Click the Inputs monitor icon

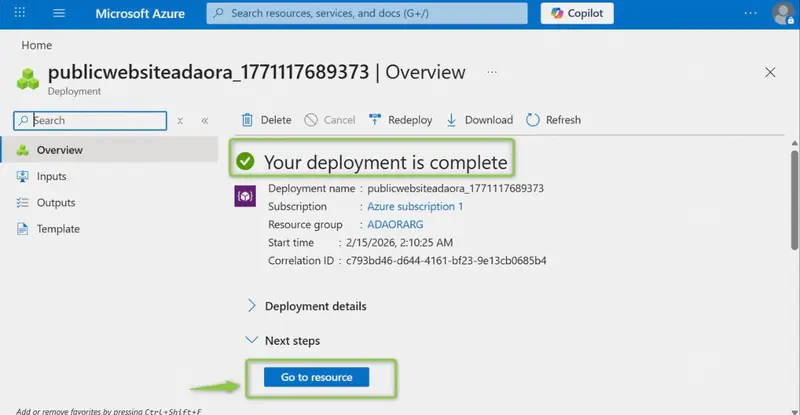coord(22,176)
